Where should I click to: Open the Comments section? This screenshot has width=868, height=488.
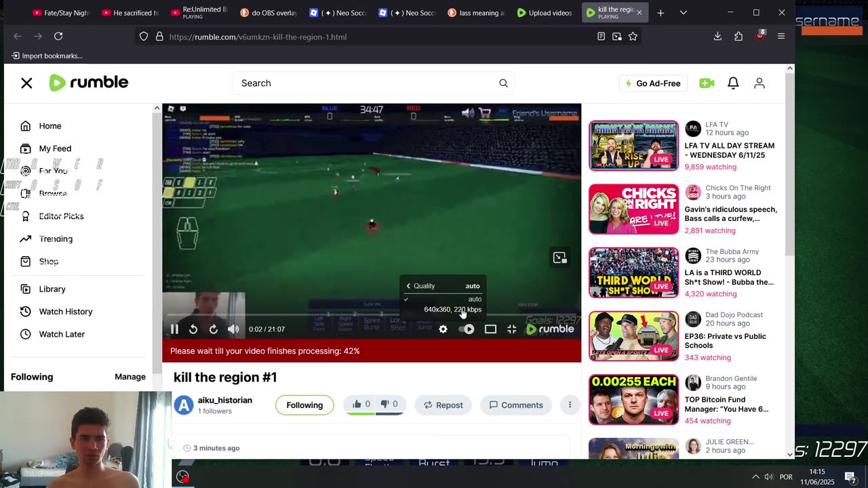pyautogui.click(x=516, y=405)
